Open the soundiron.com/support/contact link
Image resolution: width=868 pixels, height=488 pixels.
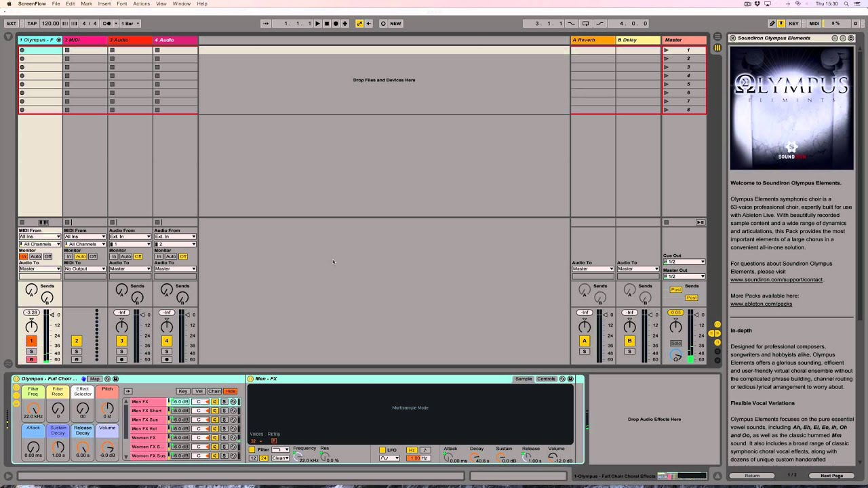pos(776,279)
